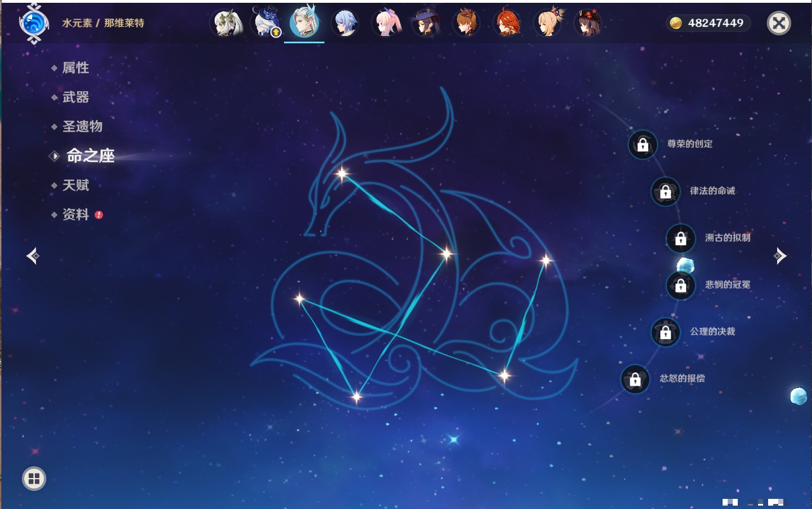Select locked constellation 忿怒的报偿
The height and width of the screenshot is (509, 812).
(x=635, y=380)
